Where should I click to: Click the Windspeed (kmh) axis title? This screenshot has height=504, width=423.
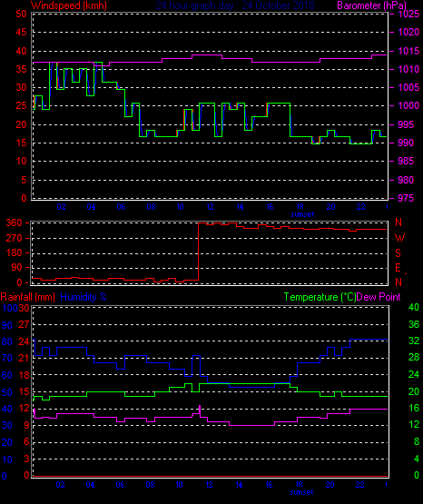tap(69, 5)
